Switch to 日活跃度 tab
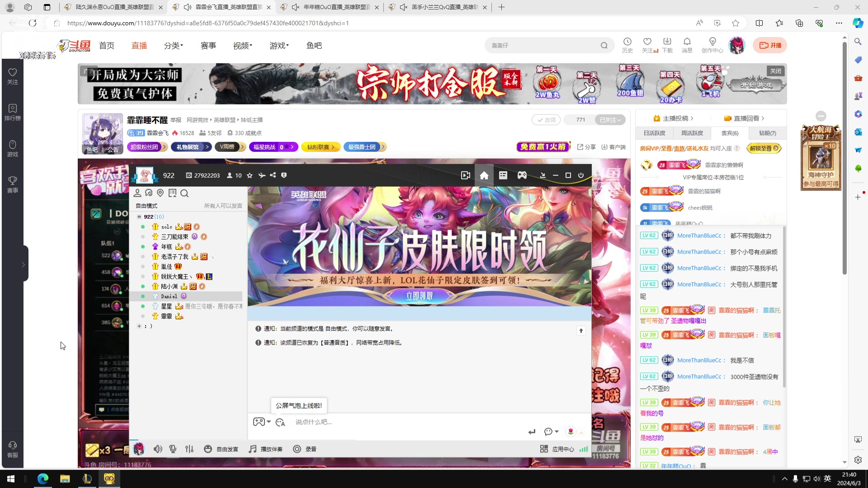Image resolution: width=868 pixels, height=488 pixels. (x=654, y=133)
